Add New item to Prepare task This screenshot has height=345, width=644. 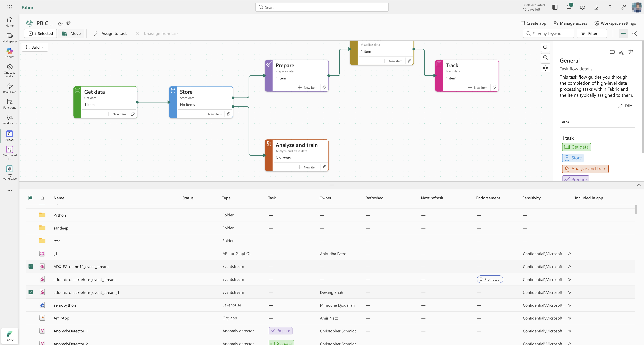point(308,88)
